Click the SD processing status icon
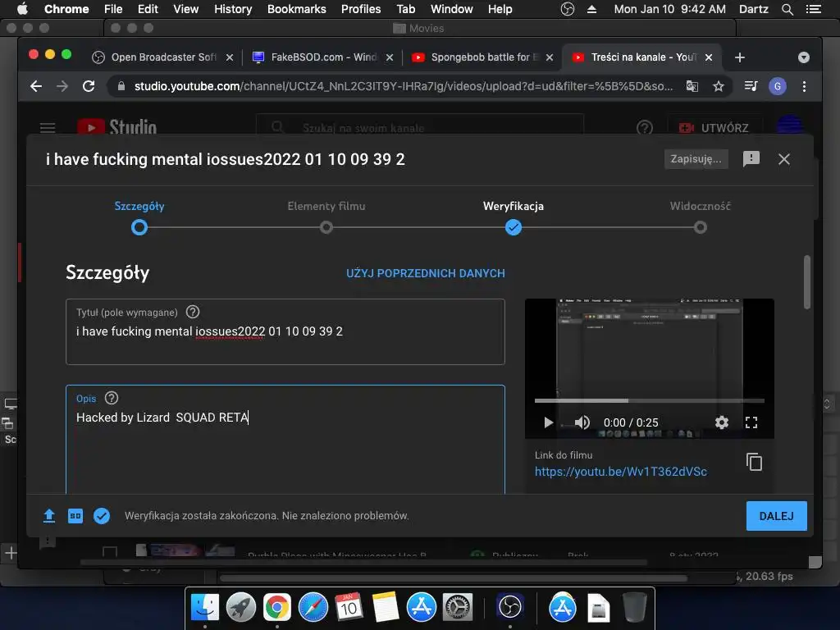The width and height of the screenshot is (840, 630). click(x=75, y=516)
